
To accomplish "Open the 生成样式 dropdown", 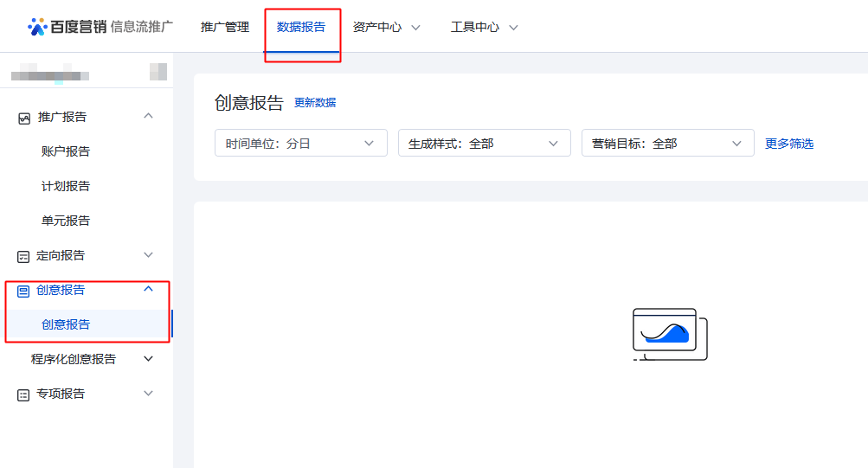I will coord(484,144).
